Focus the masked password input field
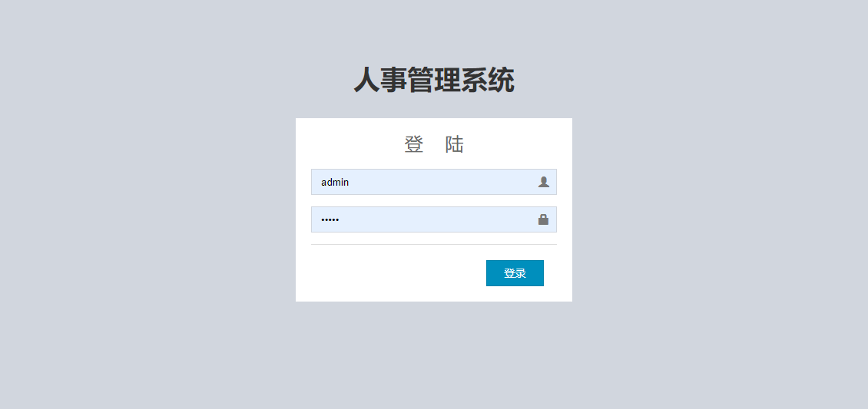This screenshot has width=868, height=409. coord(433,219)
